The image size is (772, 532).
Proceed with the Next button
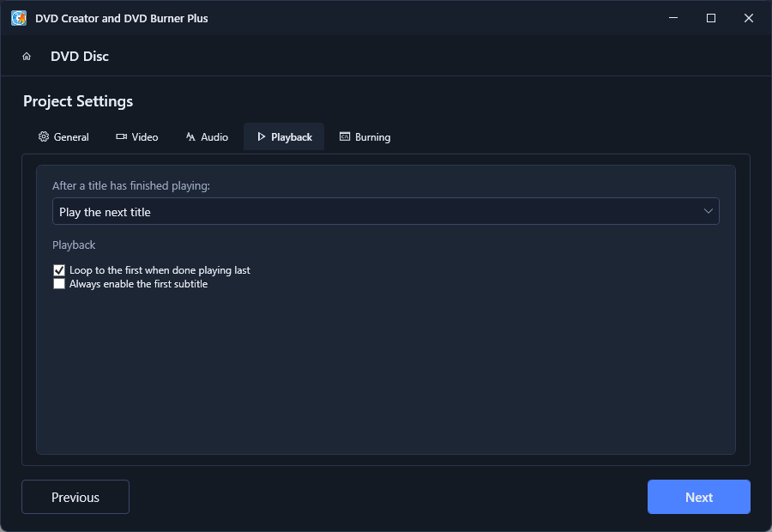(698, 497)
